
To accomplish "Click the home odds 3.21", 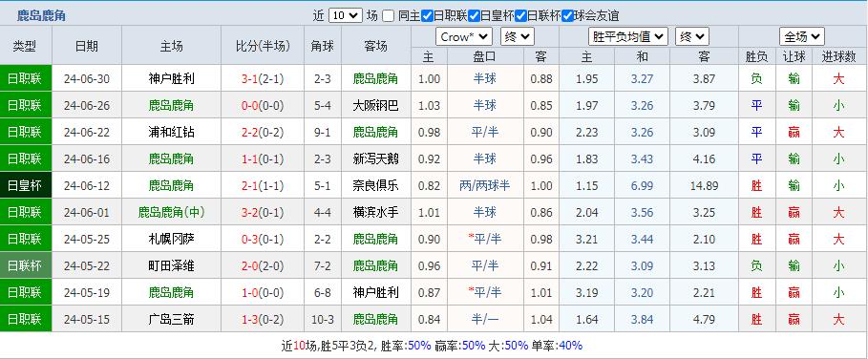I will click(x=587, y=239).
